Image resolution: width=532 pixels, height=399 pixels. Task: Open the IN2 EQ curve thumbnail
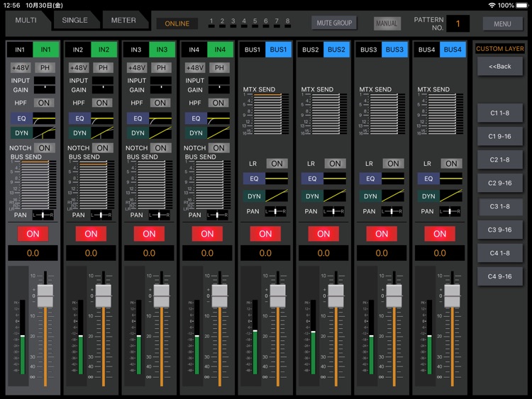coord(102,118)
